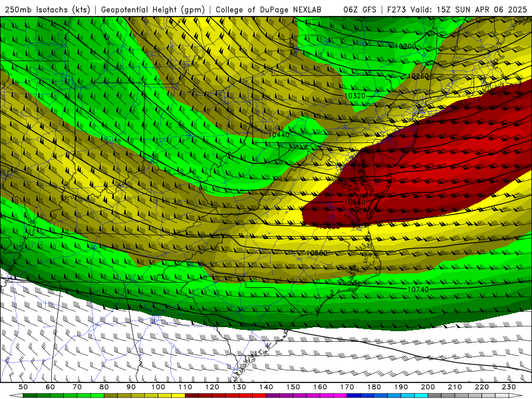Click the first purple swatch just after 140

[x=273, y=396]
